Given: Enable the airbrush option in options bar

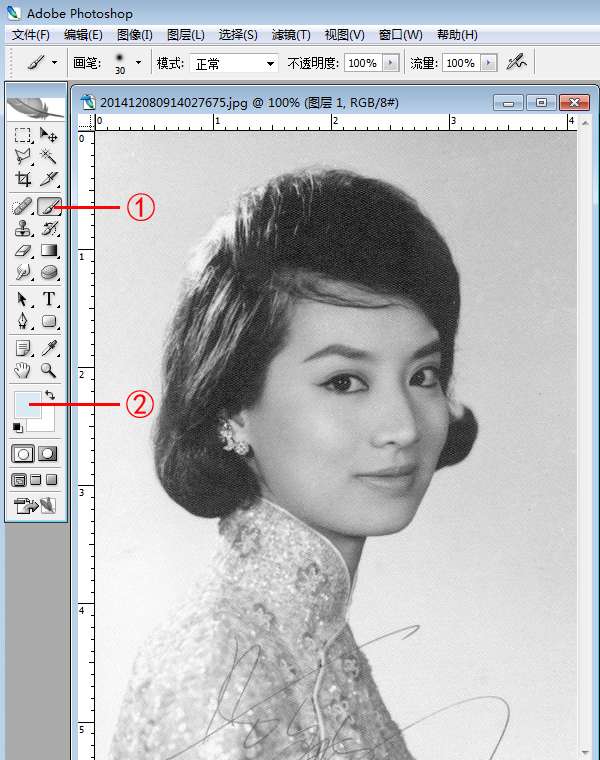Looking at the screenshot, I should point(516,62).
